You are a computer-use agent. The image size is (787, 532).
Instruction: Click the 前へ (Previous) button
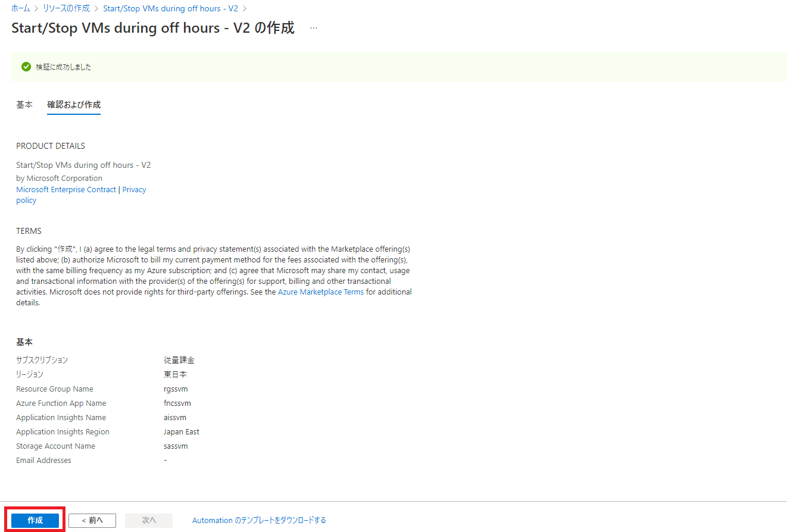point(92,520)
